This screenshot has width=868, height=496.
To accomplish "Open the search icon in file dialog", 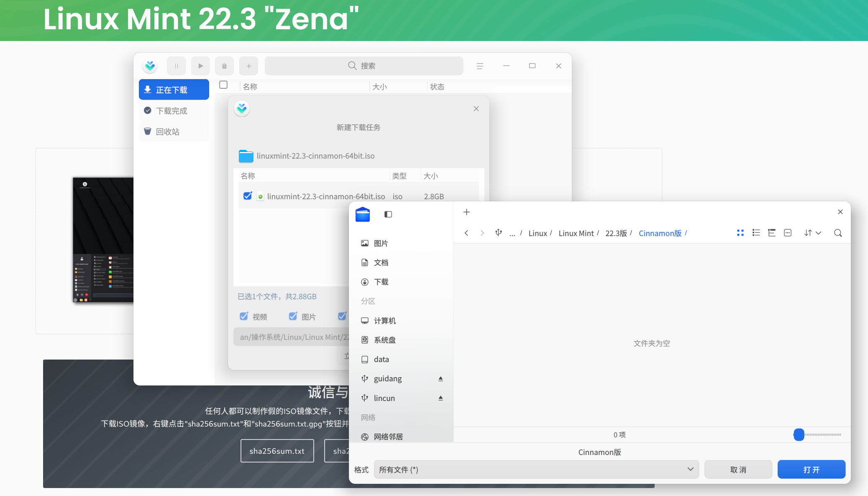I will pyautogui.click(x=837, y=233).
